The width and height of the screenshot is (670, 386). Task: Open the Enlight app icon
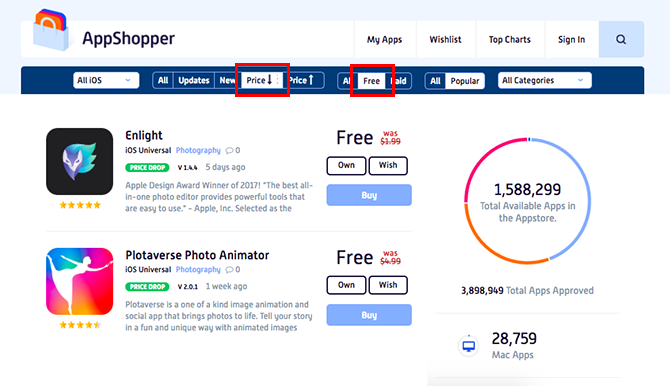tap(79, 161)
